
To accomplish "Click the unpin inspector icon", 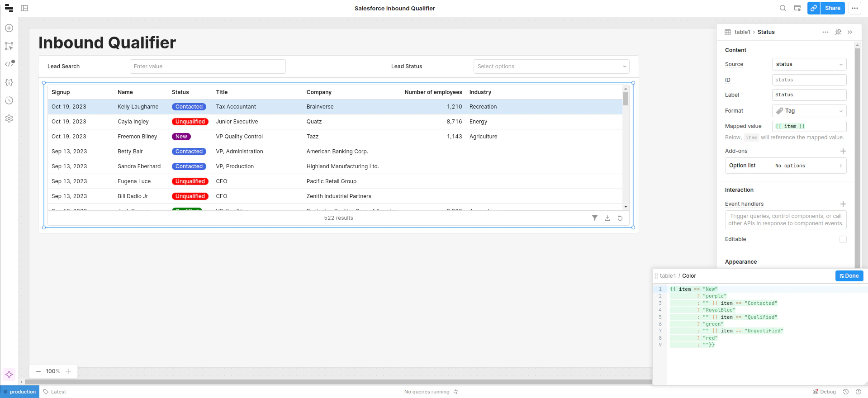I will click(x=838, y=32).
